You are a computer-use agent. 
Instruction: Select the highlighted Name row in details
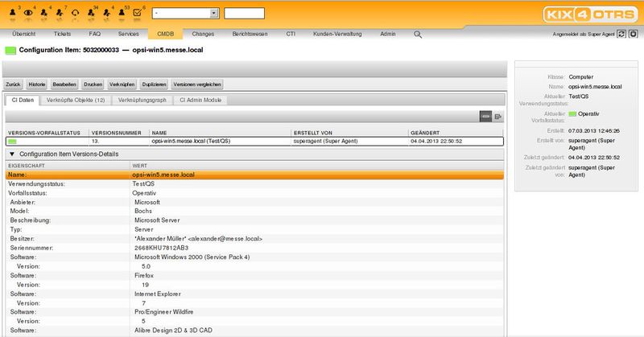[254, 175]
